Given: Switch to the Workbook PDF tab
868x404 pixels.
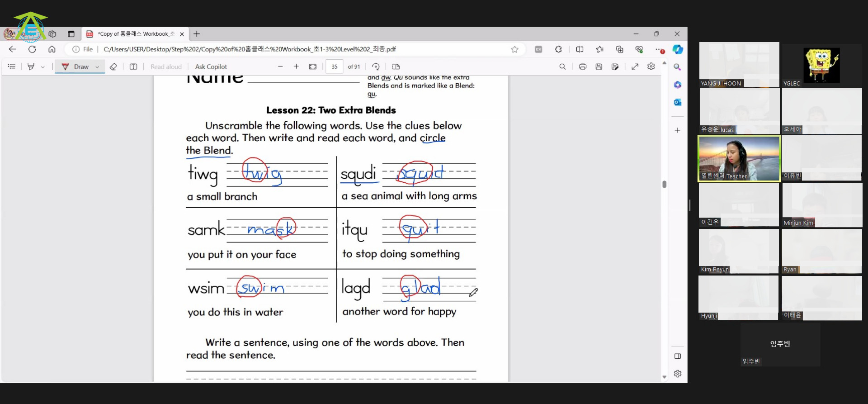Looking at the screenshot, I should 136,34.
